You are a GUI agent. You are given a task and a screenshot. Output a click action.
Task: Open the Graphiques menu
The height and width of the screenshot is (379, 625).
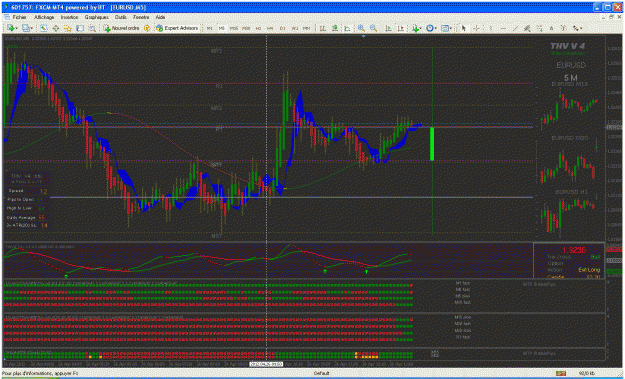pos(96,18)
